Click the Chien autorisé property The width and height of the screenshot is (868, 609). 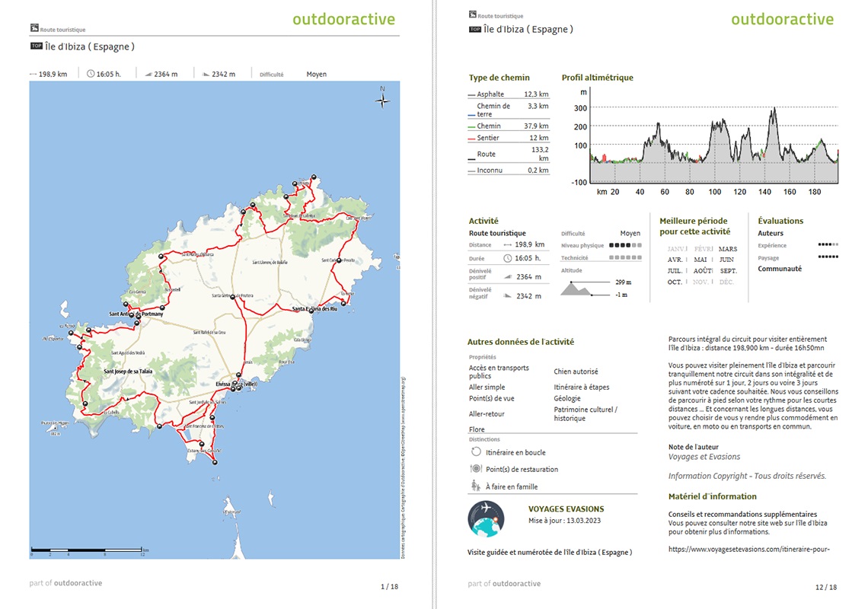pyautogui.click(x=576, y=371)
